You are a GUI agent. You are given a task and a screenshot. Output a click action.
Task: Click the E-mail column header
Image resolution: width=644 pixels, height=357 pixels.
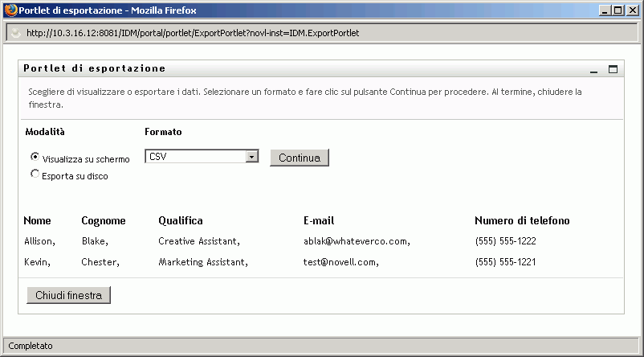click(319, 221)
